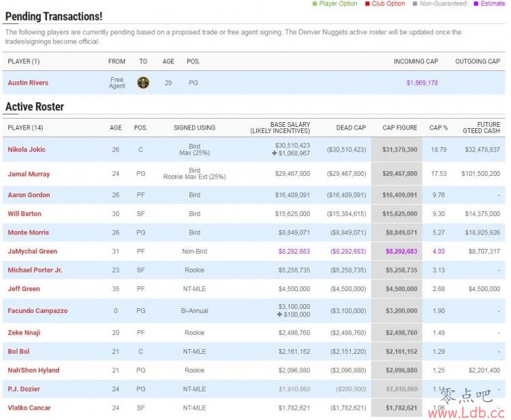Image resolution: width=511 pixels, height=420 pixels.
Task: Click the INCOMING CAP column header
Action: (416, 61)
